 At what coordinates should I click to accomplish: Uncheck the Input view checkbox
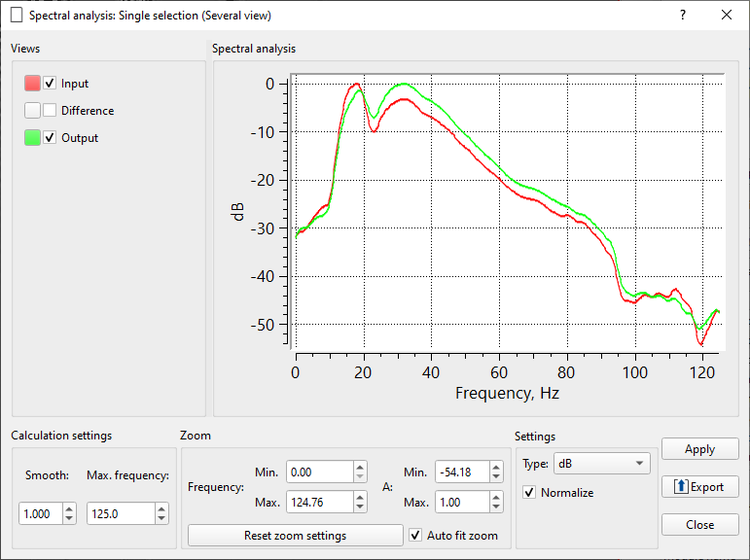point(51,84)
